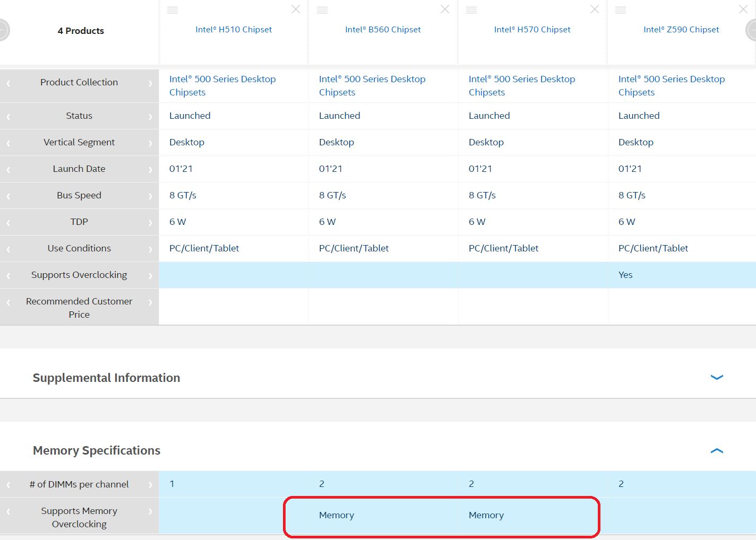Click the left chevron on Recommended Customer Price row
The image size is (756, 540).
click(8, 302)
